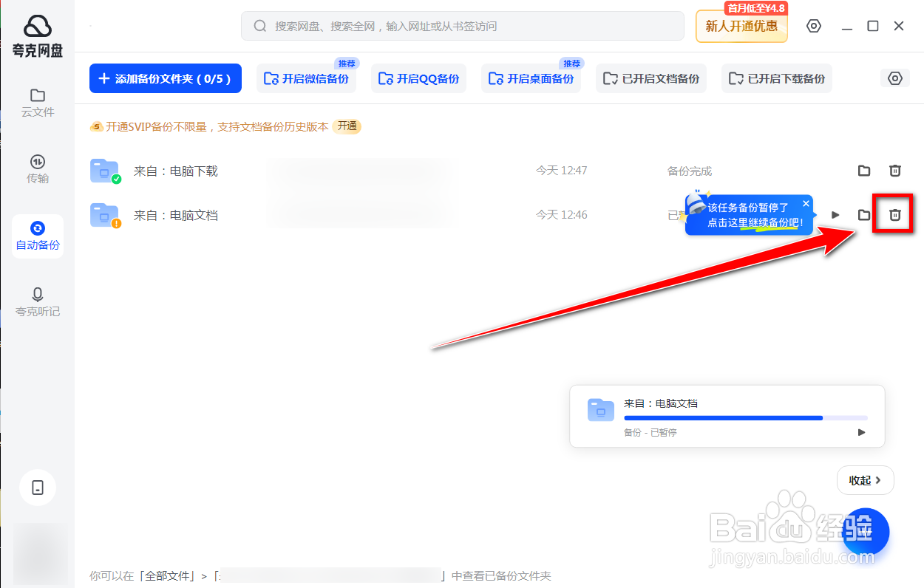
Task: Open folder for 电脑下载 backup row
Action: click(x=864, y=171)
